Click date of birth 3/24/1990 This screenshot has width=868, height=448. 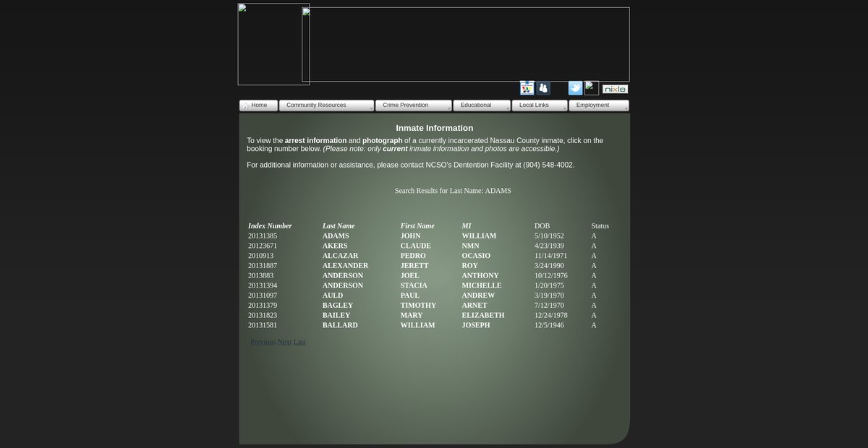pyautogui.click(x=549, y=266)
